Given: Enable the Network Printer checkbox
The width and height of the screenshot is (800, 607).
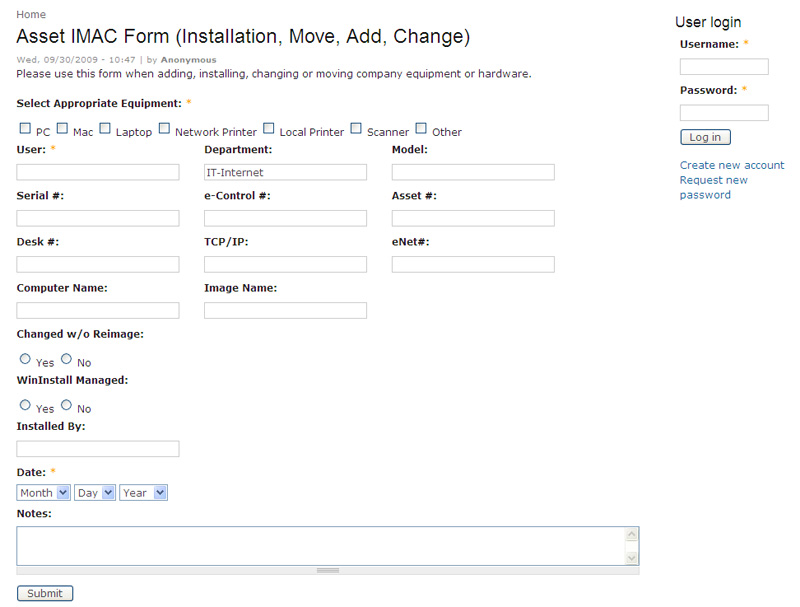Looking at the screenshot, I should click(164, 128).
